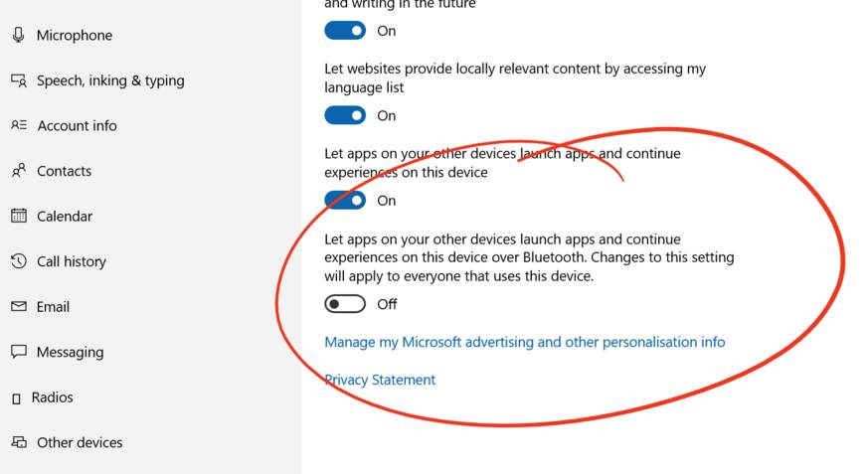Click the Microphone icon in sidebar
This screenshot has height=474, width=868.
(18, 35)
